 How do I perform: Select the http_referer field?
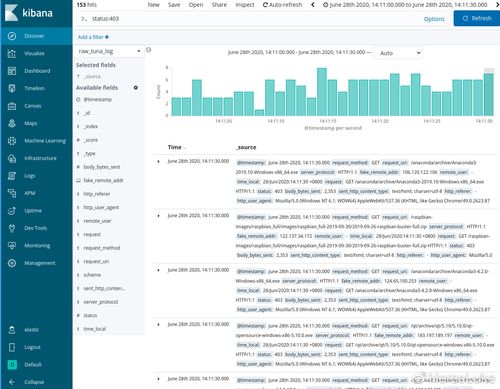tap(97, 194)
